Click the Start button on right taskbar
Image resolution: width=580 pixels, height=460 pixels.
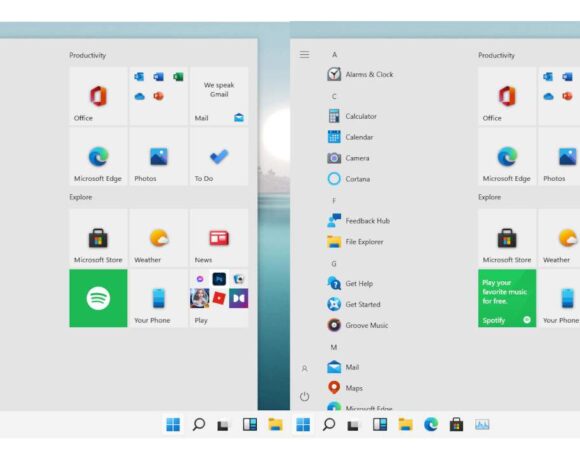pyautogui.click(x=303, y=424)
